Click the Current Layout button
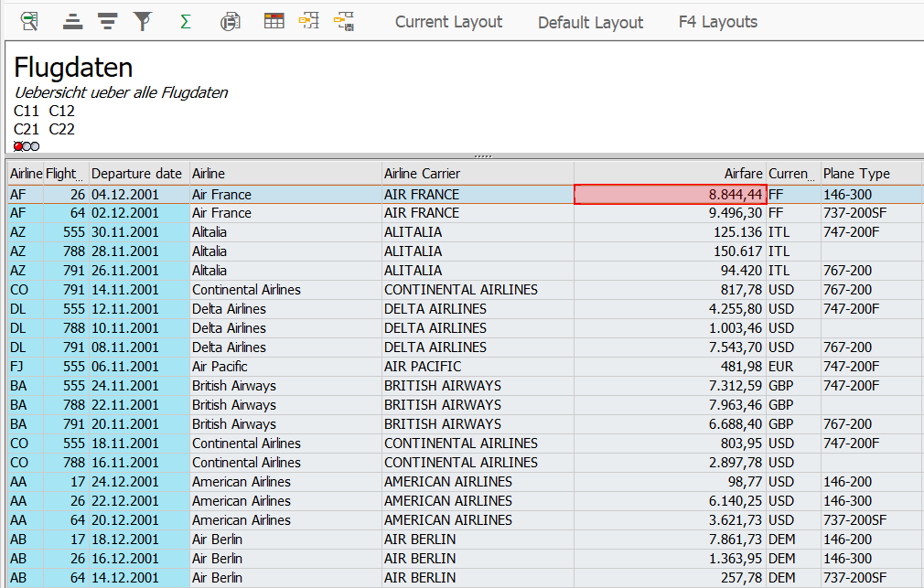This screenshot has height=588, width=924. click(448, 22)
